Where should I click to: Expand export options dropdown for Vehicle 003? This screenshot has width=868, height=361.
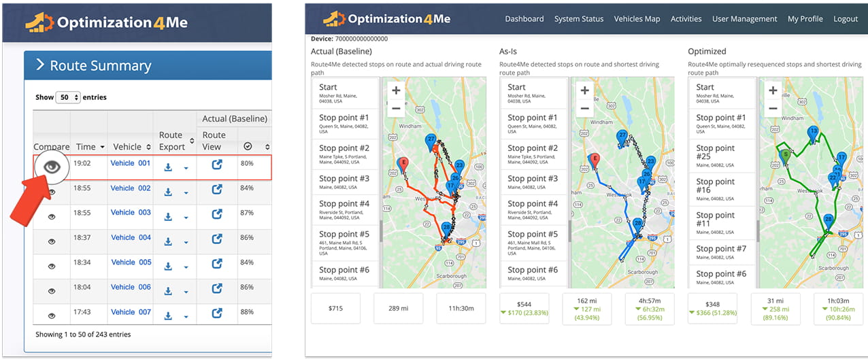(x=186, y=218)
